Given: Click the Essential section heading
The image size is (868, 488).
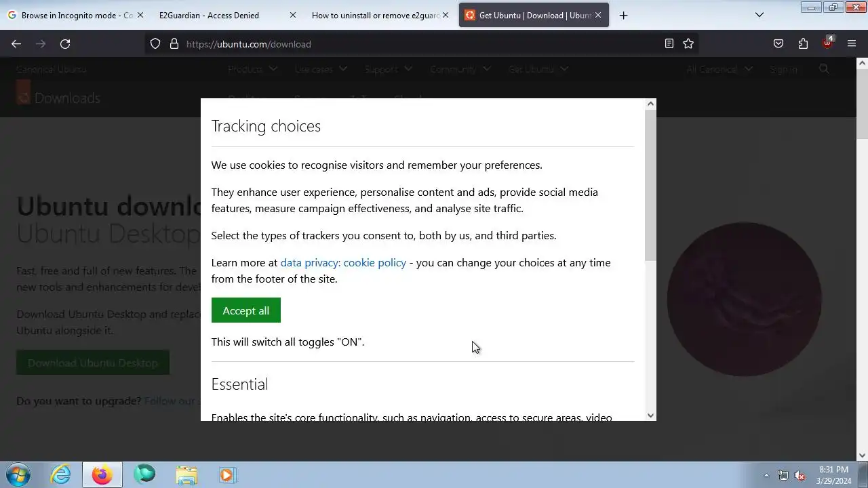Looking at the screenshot, I should 239,384.
